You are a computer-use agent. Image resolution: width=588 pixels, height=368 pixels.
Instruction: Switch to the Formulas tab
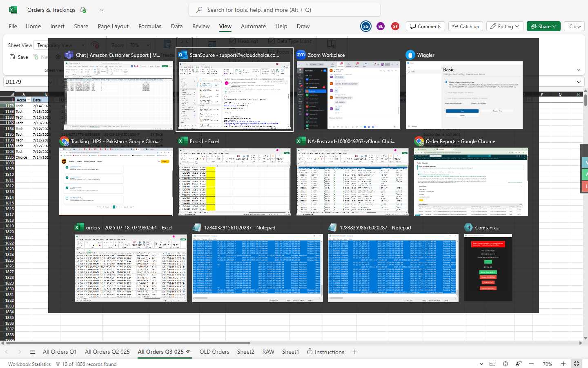tap(150, 26)
